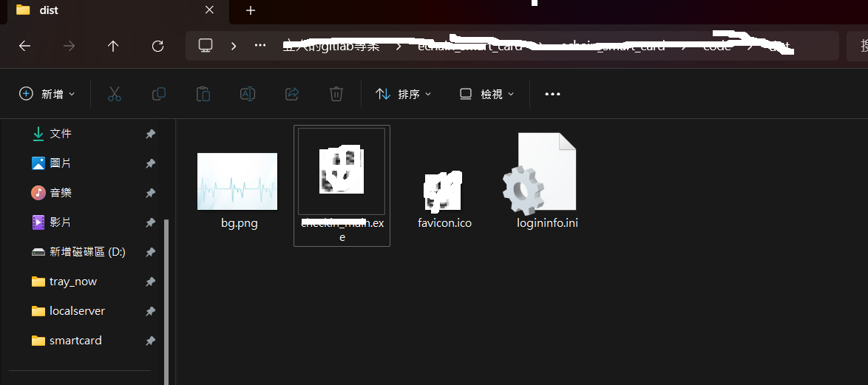This screenshot has width=868, height=385.
Task: Unpin 文件 using its pin icon
Action: (x=150, y=134)
